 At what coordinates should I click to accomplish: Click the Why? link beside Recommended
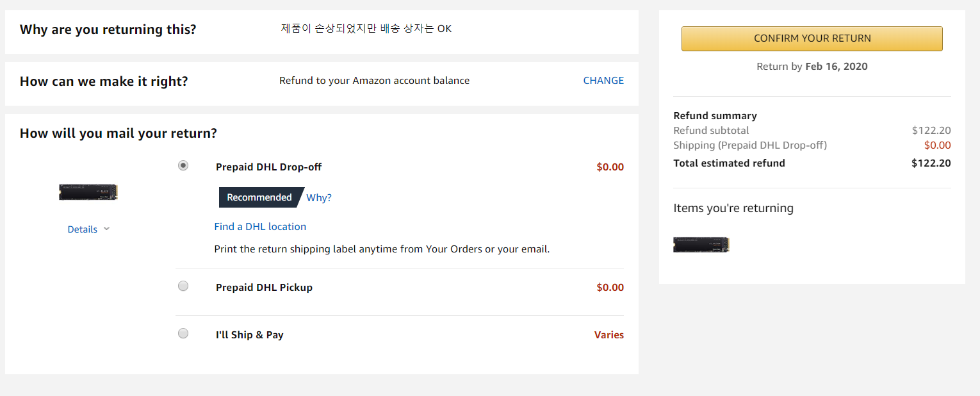click(319, 198)
